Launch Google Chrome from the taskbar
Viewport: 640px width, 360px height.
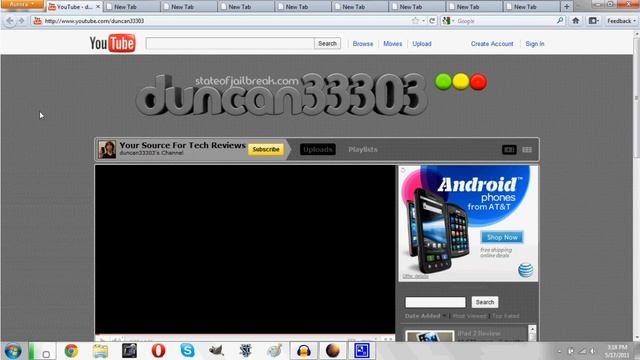pyautogui.click(x=71, y=351)
